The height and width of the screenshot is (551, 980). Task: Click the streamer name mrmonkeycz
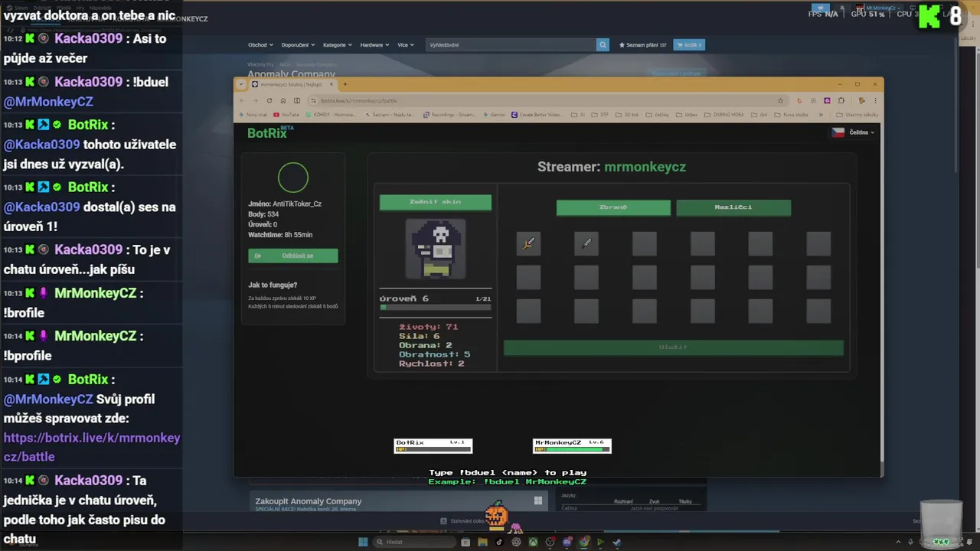(x=645, y=167)
